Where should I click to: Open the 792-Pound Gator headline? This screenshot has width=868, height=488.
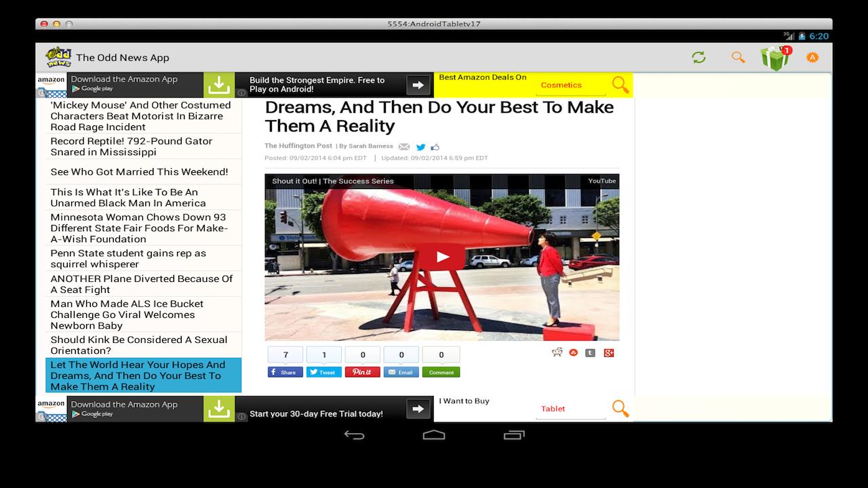coord(131,146)
